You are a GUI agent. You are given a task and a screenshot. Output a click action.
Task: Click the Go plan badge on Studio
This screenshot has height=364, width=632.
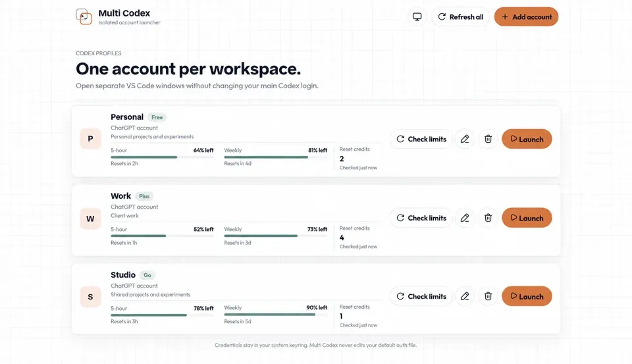coord(147,275)
